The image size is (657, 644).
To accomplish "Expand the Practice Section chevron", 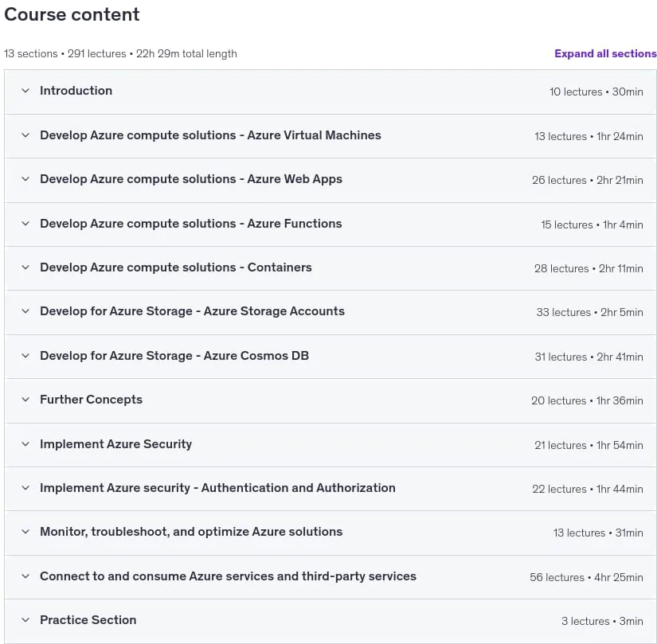I will pyautogui.click(x=25, y=619).
